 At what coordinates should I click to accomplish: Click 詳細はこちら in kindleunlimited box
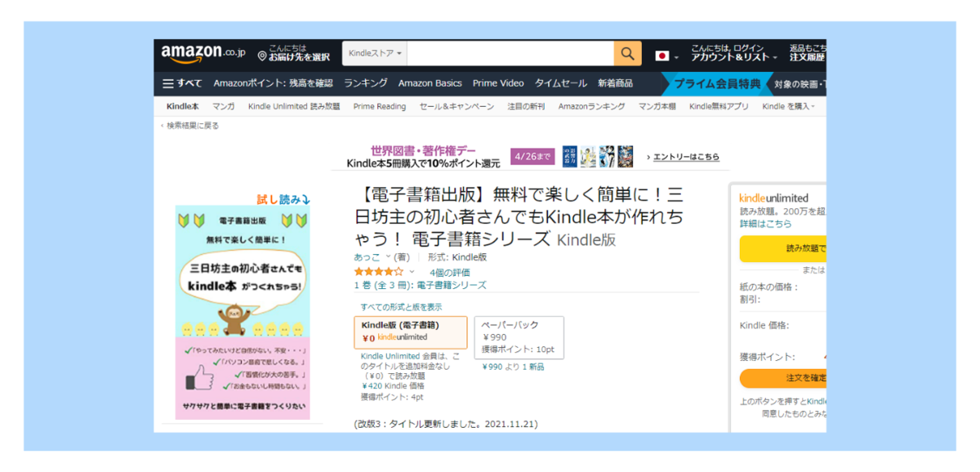coord(765,223)
